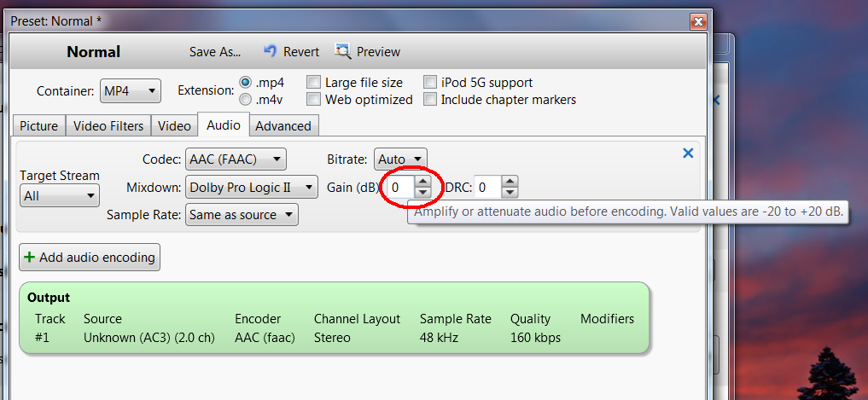Click the Preview magnifier icon

pyautogui.click(x=343, y=51)
